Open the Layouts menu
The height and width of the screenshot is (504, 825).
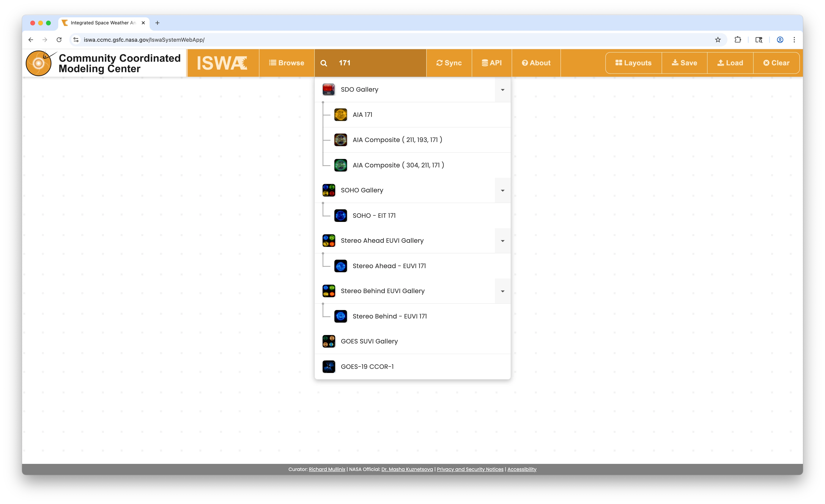tap(633, 63)
